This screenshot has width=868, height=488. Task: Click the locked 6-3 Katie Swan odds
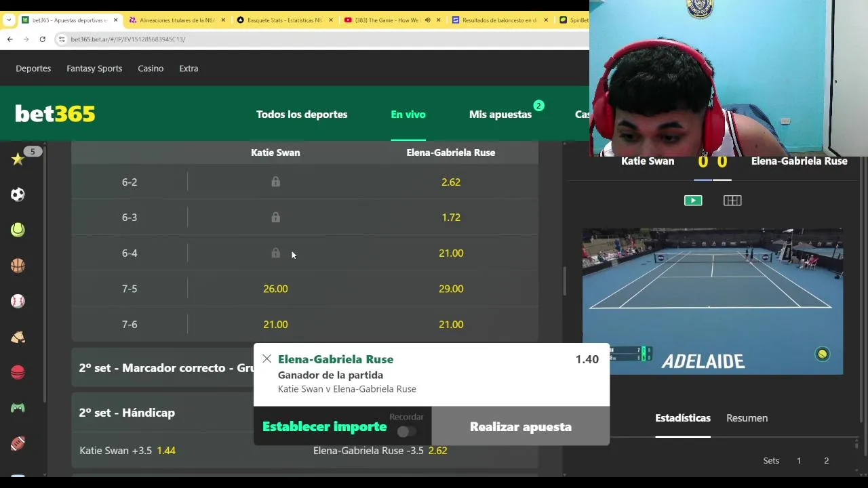(275, 218)
